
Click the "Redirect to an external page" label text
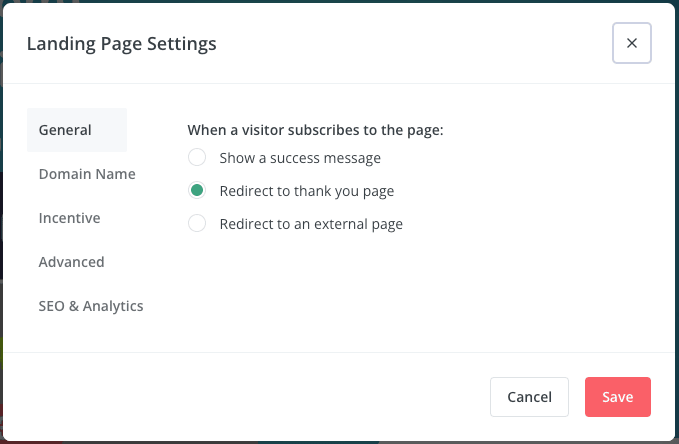(x=311, y=224)
